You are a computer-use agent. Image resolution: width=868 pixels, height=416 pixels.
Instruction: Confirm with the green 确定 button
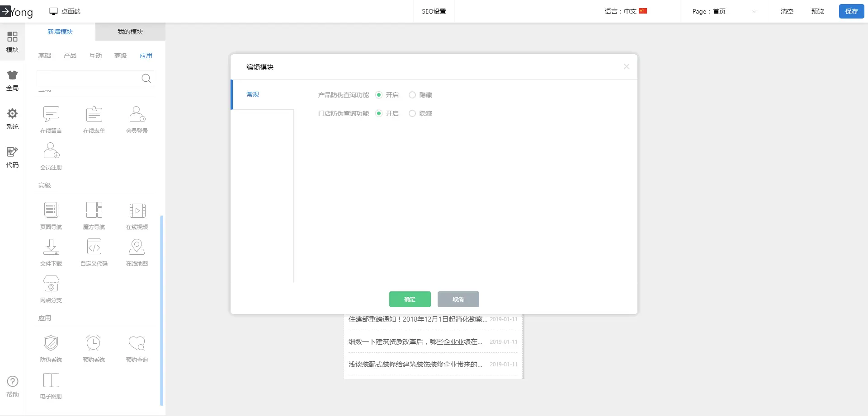click(410, 299)
